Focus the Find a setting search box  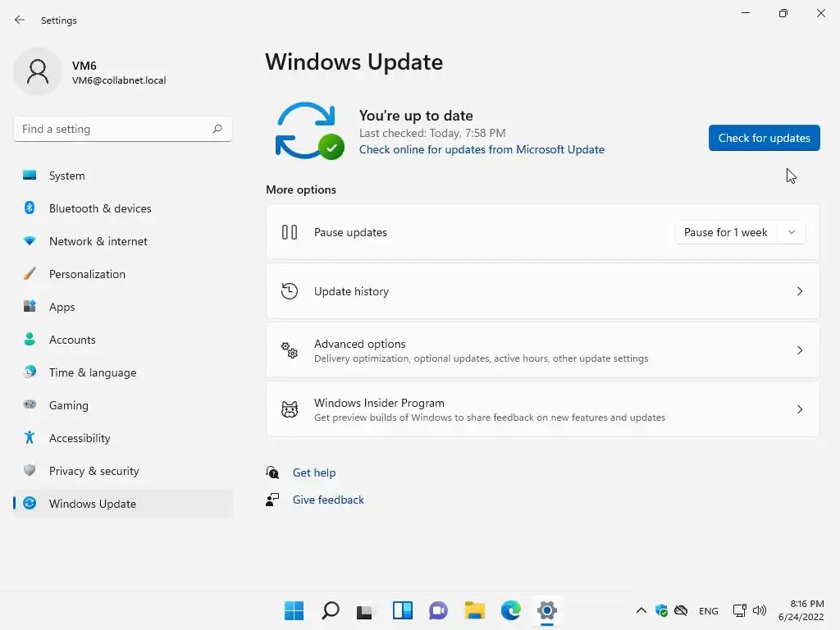tap(123, 129)
